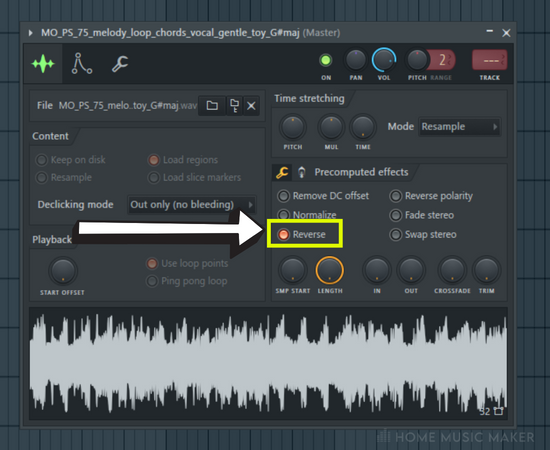Adjust the fade OUT knob
The height and width of the screenshot is (450, 550).
[x=411, y=270]
